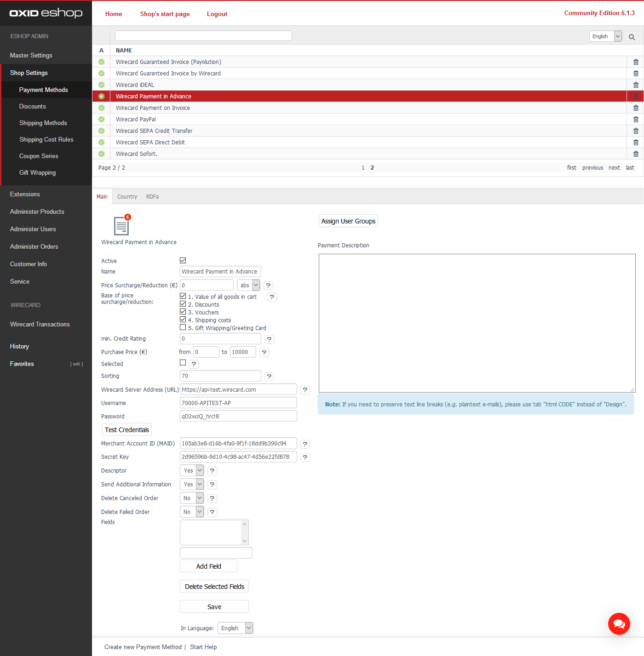
Task: Uncheck the Discounts base option
Action: 183,304
